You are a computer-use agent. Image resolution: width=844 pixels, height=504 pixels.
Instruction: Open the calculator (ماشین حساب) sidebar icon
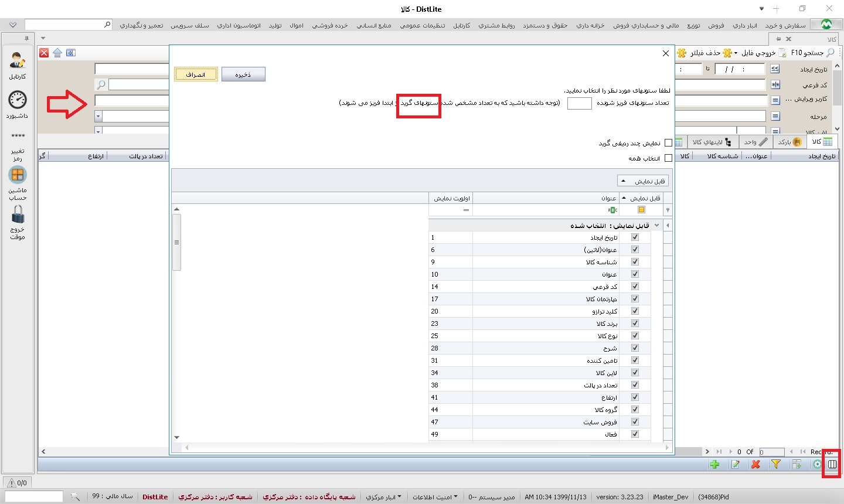tap(18, 175)
